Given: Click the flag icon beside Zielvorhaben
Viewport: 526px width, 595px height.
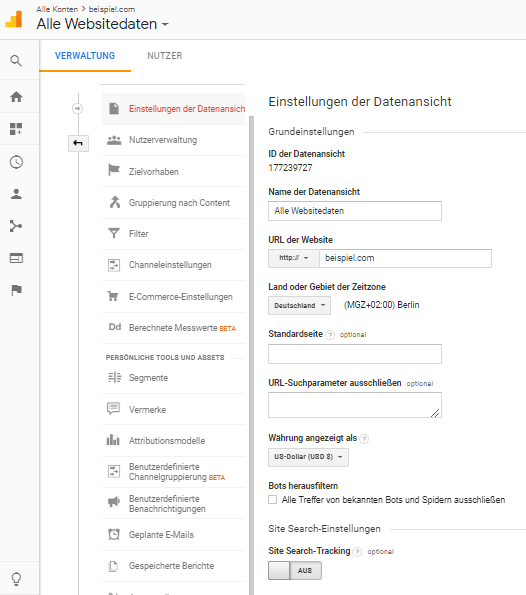Looking at the screenshot, I should click(114, 170).
